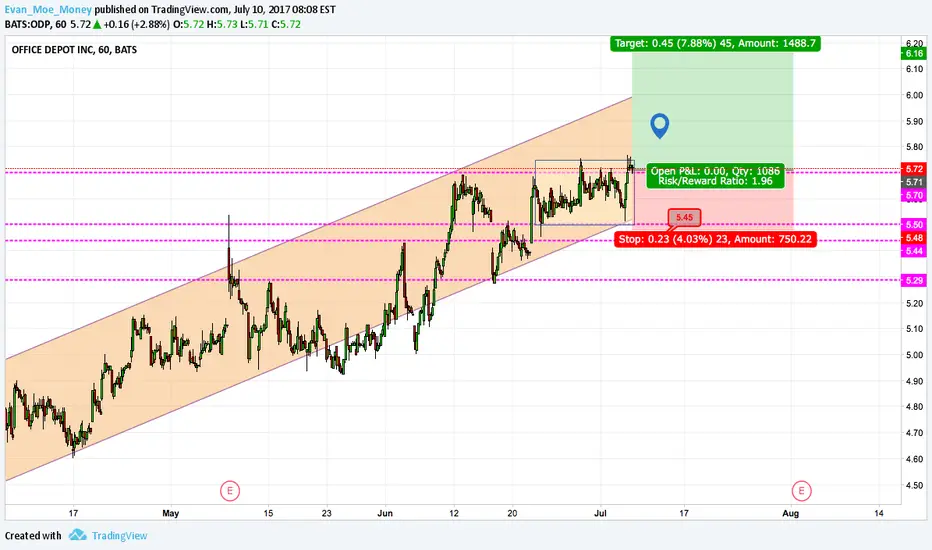The image size is (932, 550).
Task: Click the BATS:ODP, 60 symbol text
Action: point(36,24)
